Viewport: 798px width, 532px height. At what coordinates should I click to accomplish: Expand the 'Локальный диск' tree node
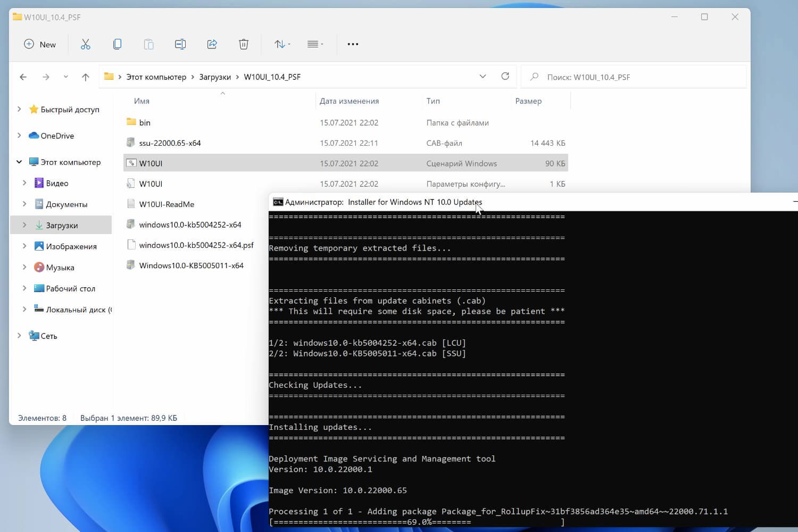(x=24, y=309)
